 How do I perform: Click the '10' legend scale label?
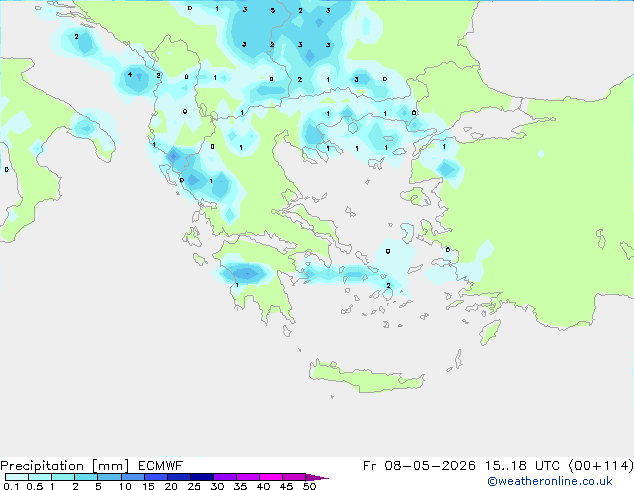125,486
